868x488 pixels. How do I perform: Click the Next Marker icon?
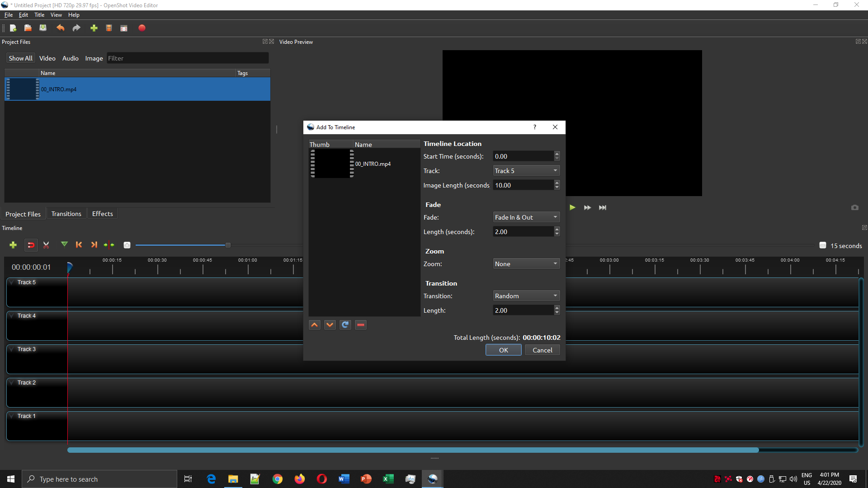click(x=94, y=244)
